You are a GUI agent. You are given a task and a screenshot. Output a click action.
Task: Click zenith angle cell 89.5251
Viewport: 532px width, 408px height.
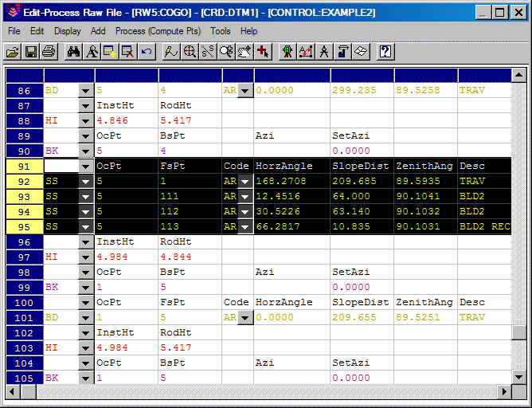click(426, 317)
